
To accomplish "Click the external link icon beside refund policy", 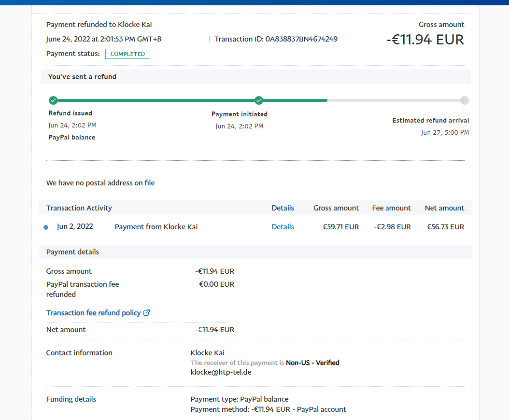I will tap(147, 313).
